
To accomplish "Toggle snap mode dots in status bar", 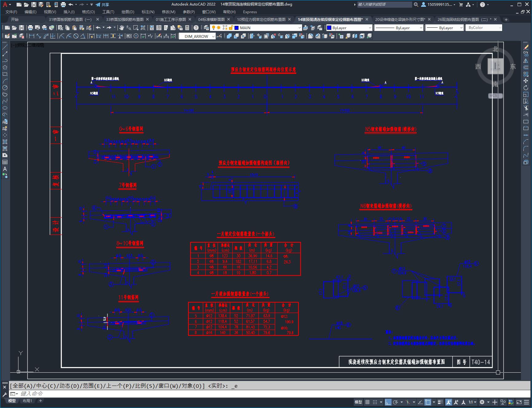I will pos(375,402).
